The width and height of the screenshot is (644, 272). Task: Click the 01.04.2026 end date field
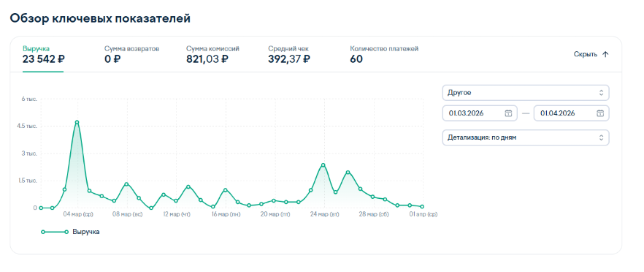pyautogui.click(x=571, y=113)
